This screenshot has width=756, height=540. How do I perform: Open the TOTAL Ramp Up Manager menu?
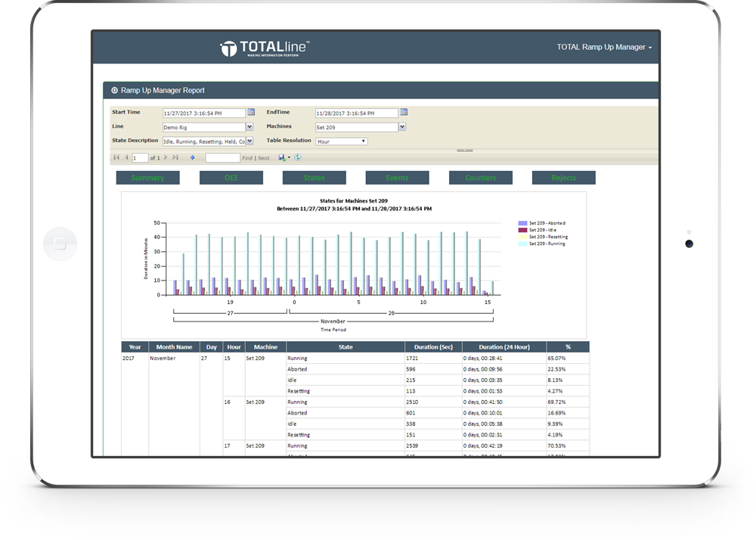pos(604,47)
